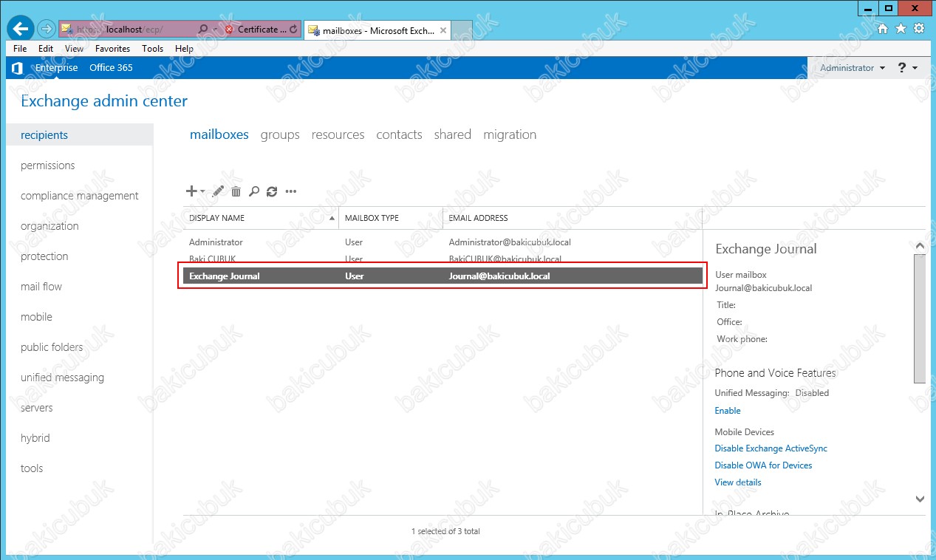Click the edit pencil icon
The width and height of the screenshot is (936, 560).
coord(218,191)
